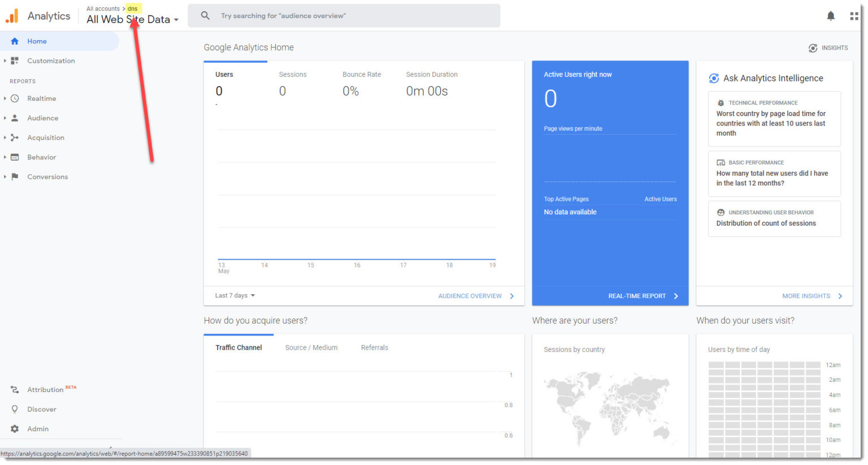Open Discover from the sidebar
The width and height of the screenshot is (868, 465).
[42, 409]
